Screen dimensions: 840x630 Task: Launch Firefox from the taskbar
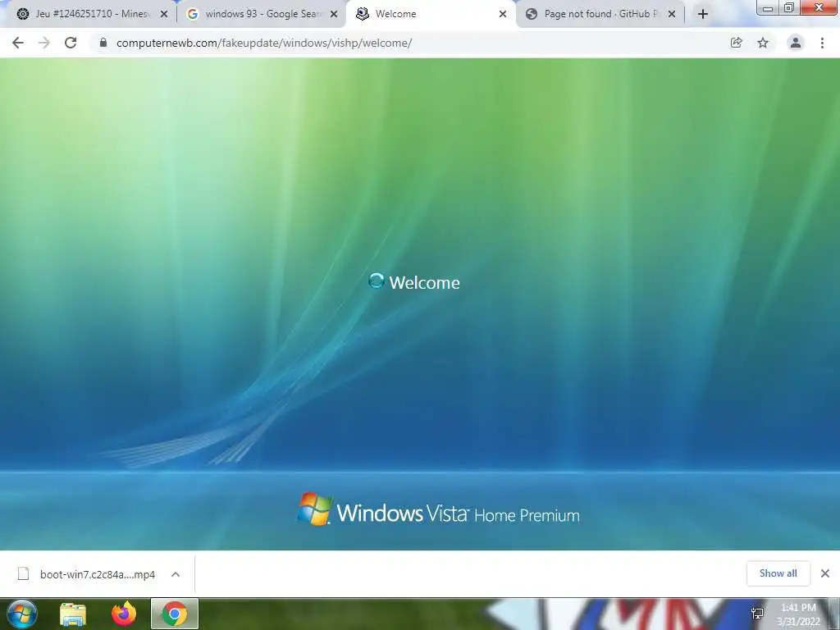(x=124, y=614)
